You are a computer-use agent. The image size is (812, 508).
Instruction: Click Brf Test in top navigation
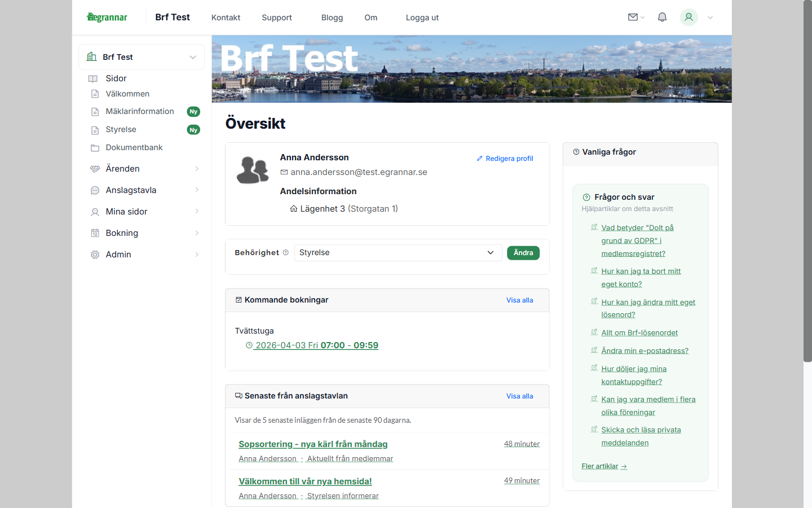173,17
